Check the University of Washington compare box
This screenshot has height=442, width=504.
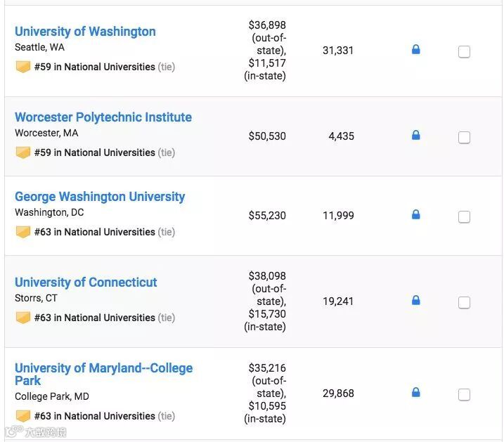click(464, 51)
